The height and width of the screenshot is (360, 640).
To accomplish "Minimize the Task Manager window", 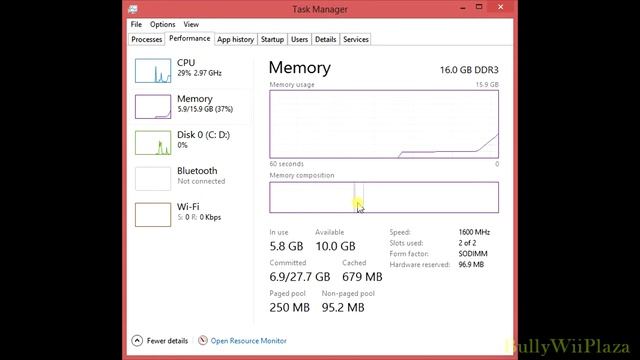I will pos(463,7).
